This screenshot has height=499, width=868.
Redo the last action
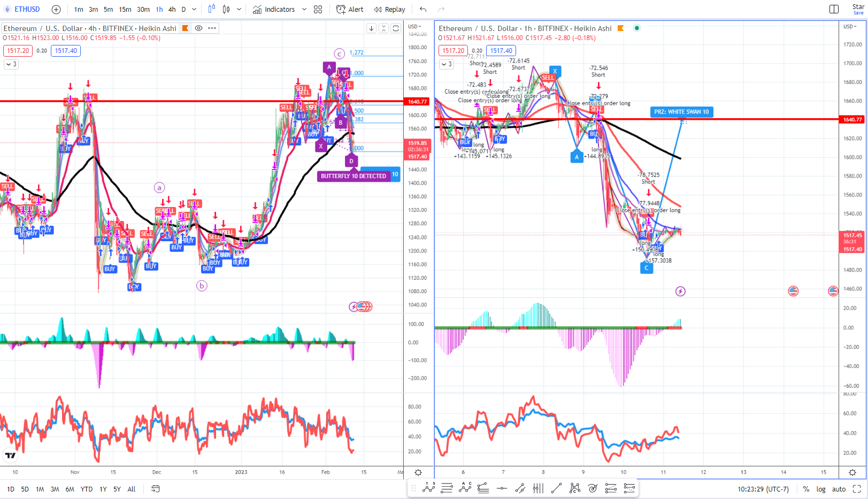441,9
